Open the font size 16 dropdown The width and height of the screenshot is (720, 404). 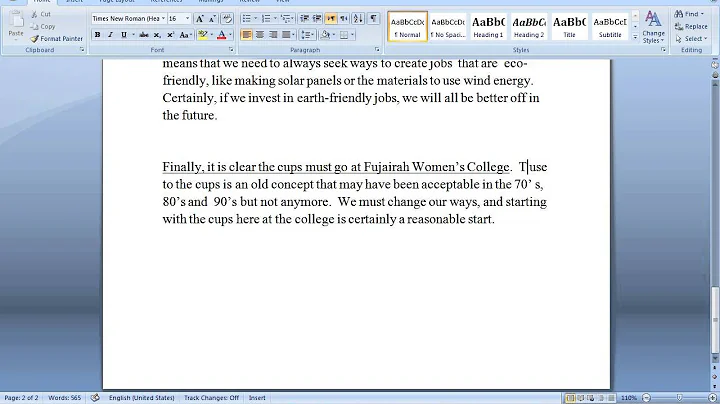(x=187, y=18)
